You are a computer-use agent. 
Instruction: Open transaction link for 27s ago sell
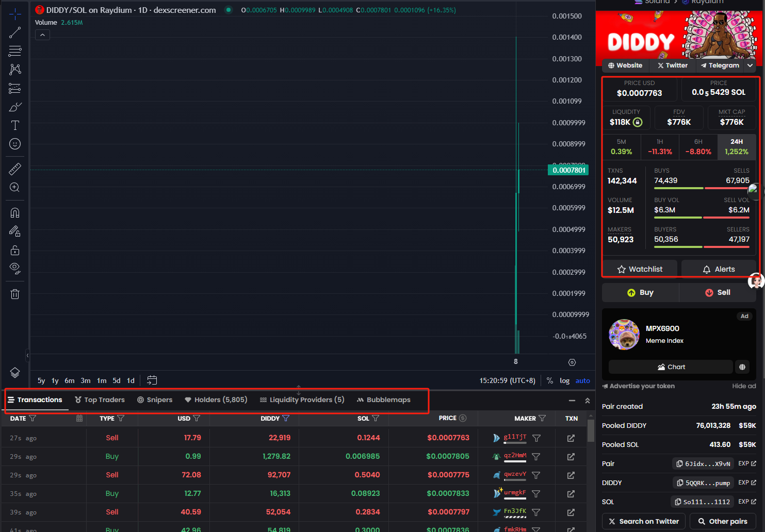[571, 438]
